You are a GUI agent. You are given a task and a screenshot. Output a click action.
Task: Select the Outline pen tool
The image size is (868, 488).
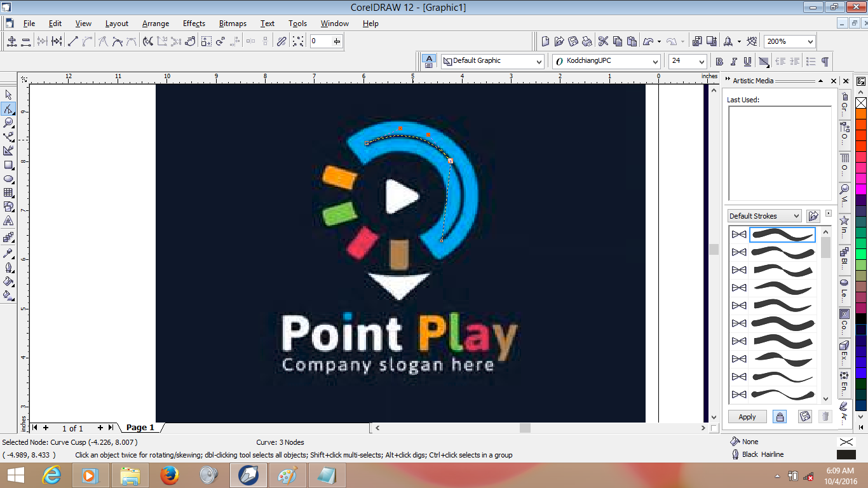pos(9,267)
